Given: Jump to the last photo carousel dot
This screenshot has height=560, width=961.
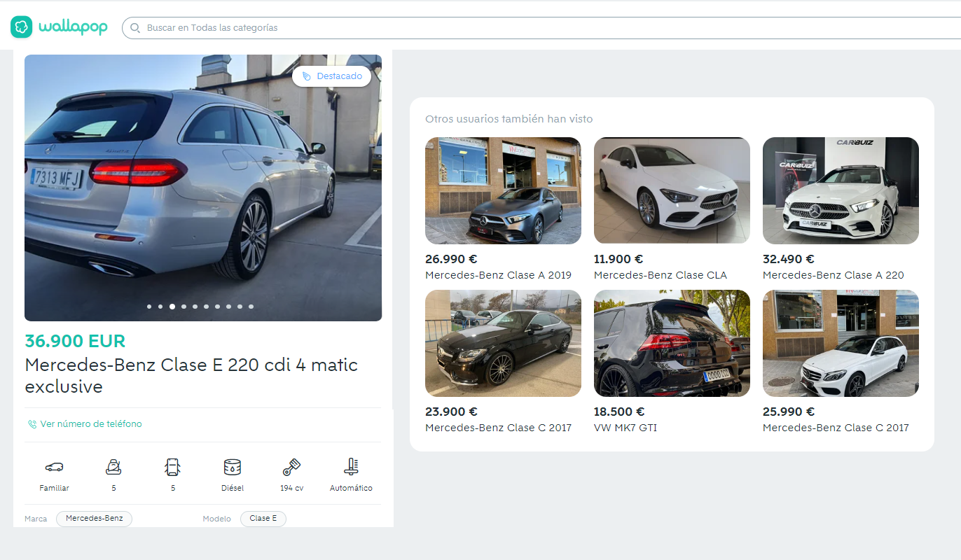Looking at the screenshot, I should click(251, 307).
